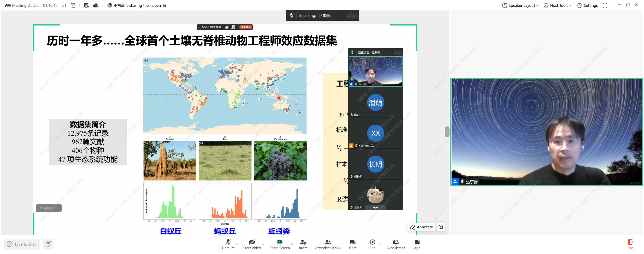Launch the AI Assistant
The height and width of the screenshot is (254, 644).
pos(395,244)
